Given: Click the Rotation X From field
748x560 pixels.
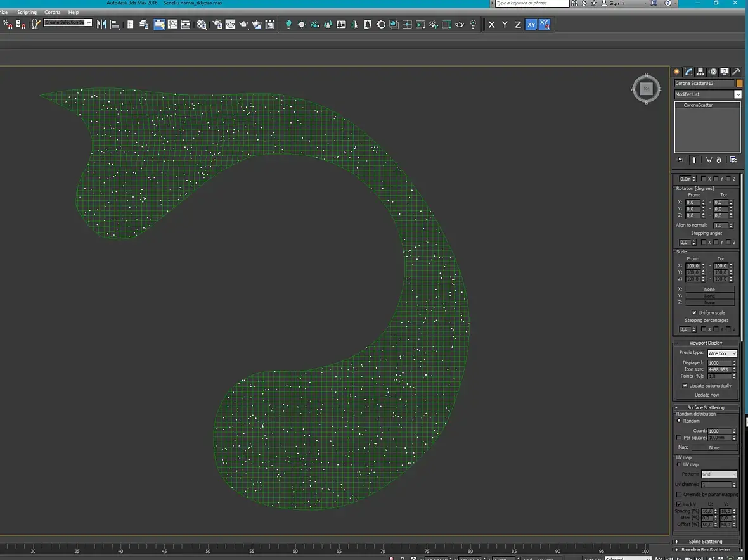Looking at the screenshot, I should pos(693,203).
